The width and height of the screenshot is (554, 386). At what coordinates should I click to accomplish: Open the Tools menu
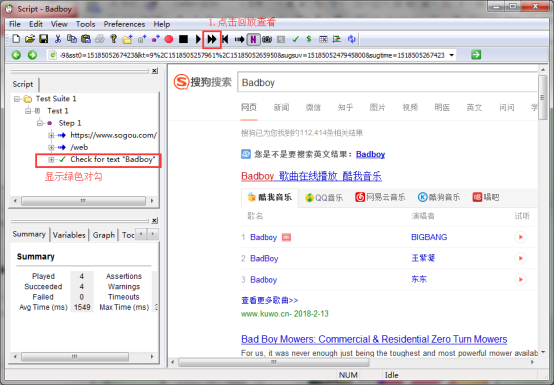tap(85, 24)
